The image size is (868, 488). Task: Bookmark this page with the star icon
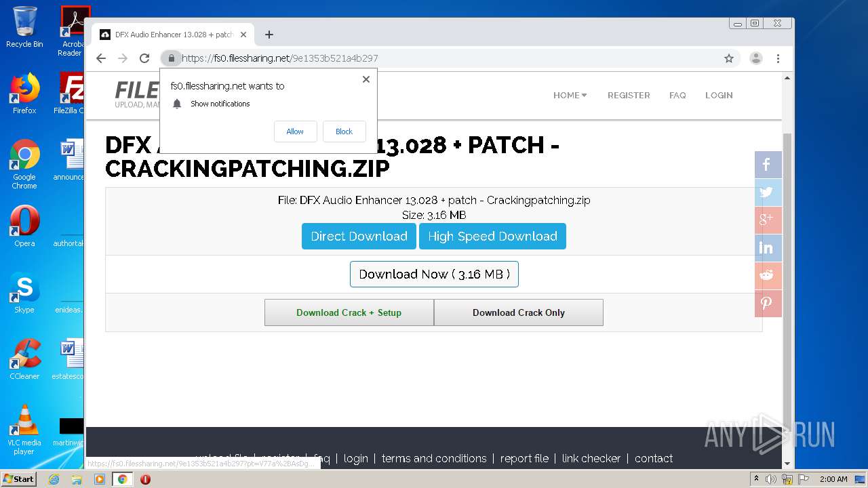(x=729, y=58)
